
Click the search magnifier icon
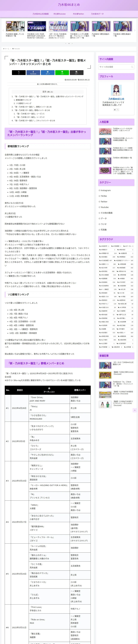pyautogui.click(x=132, y=67)
